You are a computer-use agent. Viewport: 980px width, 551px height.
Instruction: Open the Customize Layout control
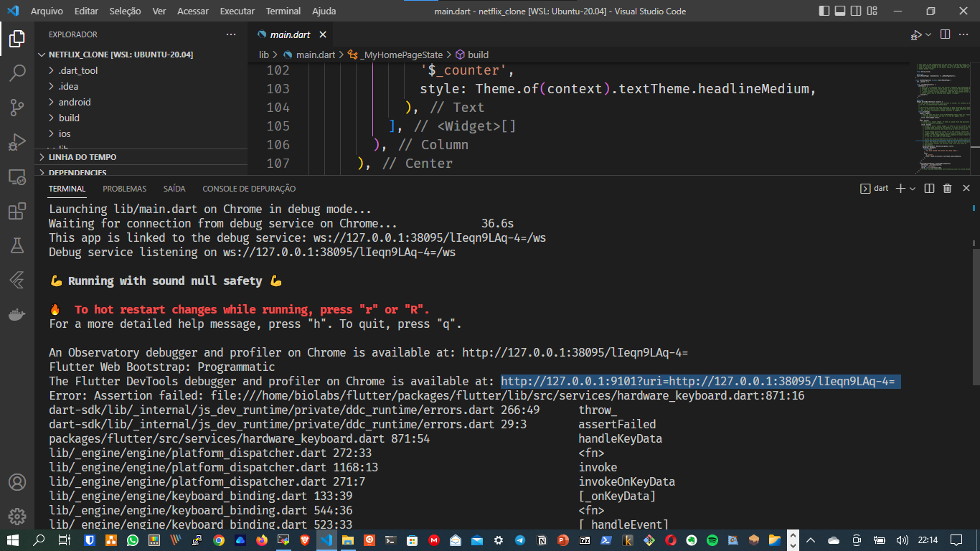tap(871, 11)
